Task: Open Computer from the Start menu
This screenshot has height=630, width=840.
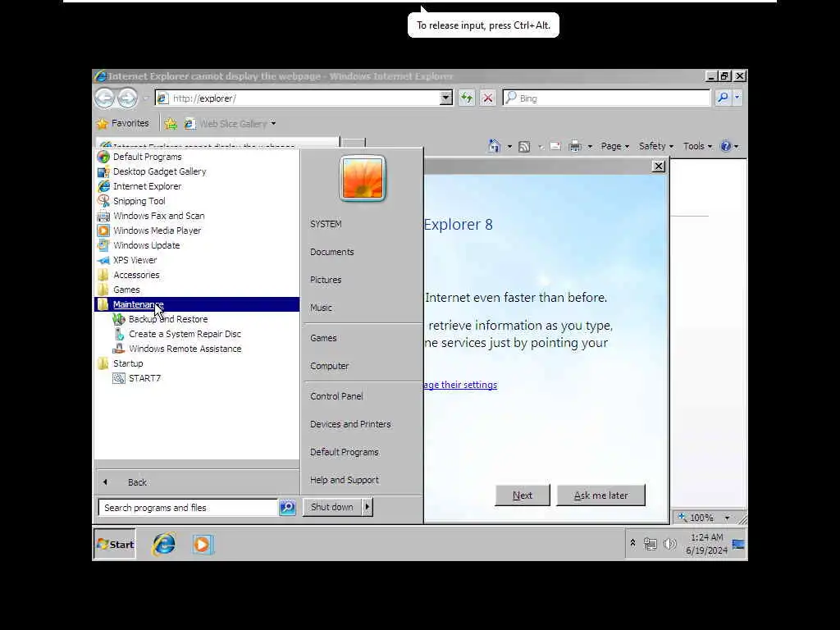Action: 329,366
